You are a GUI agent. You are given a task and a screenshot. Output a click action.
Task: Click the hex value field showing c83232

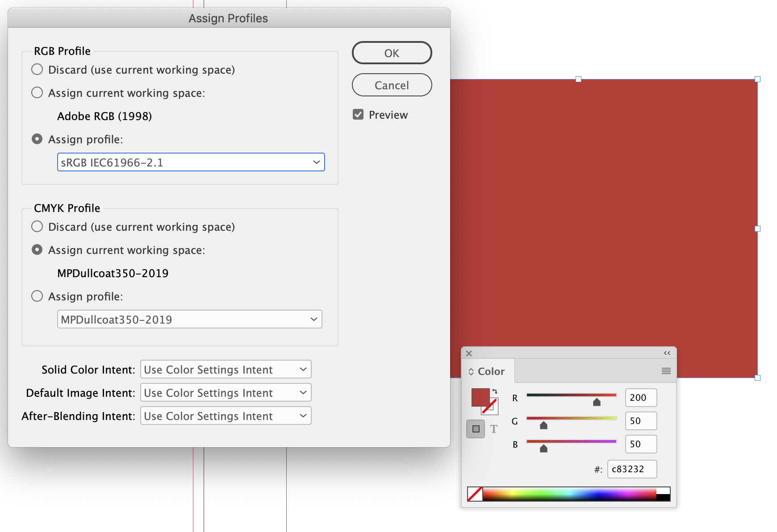click(x=632, y=469)
